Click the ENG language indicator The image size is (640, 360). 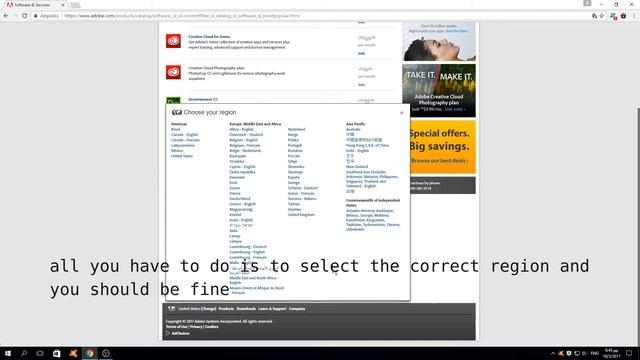click(x=594, y=353)
